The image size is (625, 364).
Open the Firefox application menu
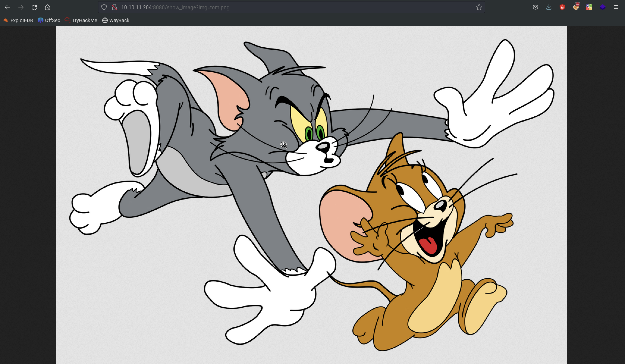click(616, 7)
